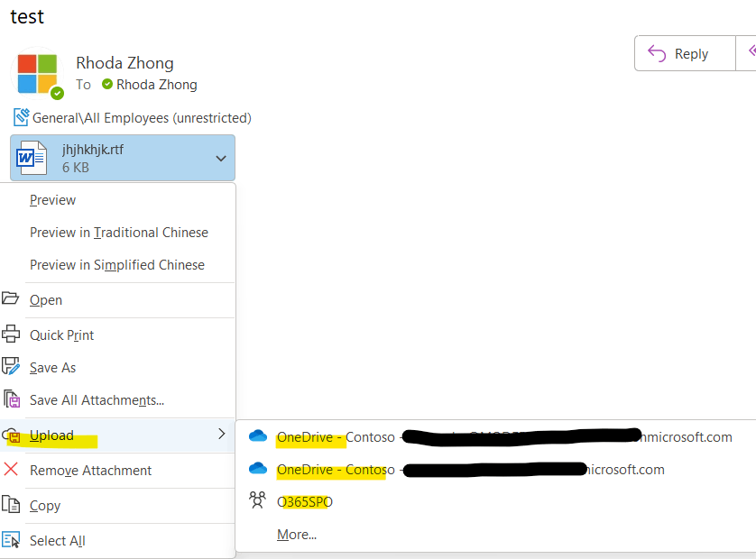Click cloud icon of second OneDrive entry
Viewport: 756px width, 559px height.
pyautogui.click(x=258, y=468)
